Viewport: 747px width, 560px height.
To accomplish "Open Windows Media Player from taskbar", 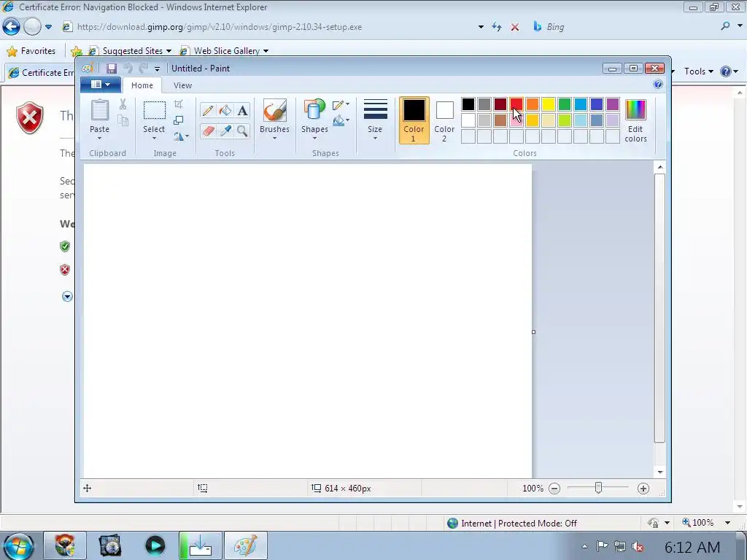I will click(x=155, y=545).
